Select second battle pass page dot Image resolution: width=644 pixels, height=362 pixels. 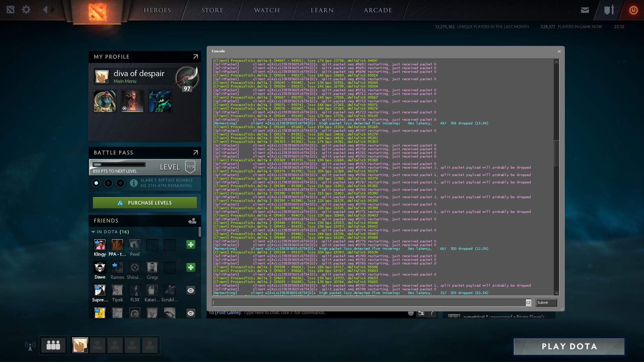(108, 183)
